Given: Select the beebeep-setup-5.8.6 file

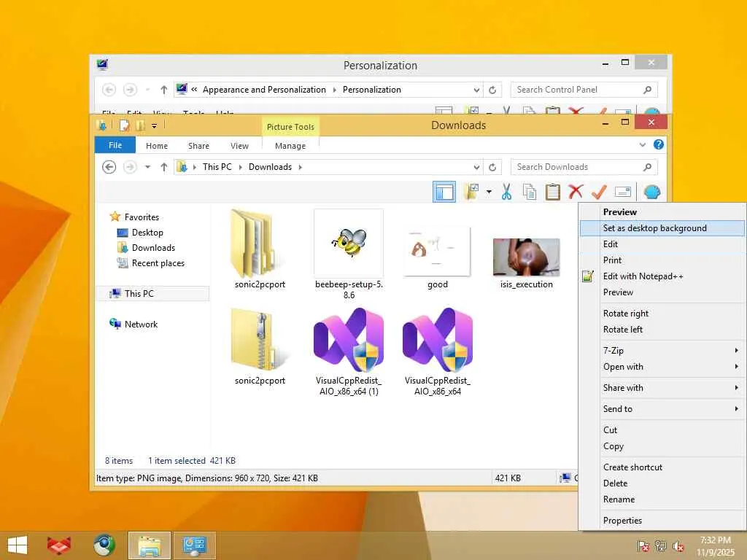Looking at the screenshot, I should tap(349, 254).
